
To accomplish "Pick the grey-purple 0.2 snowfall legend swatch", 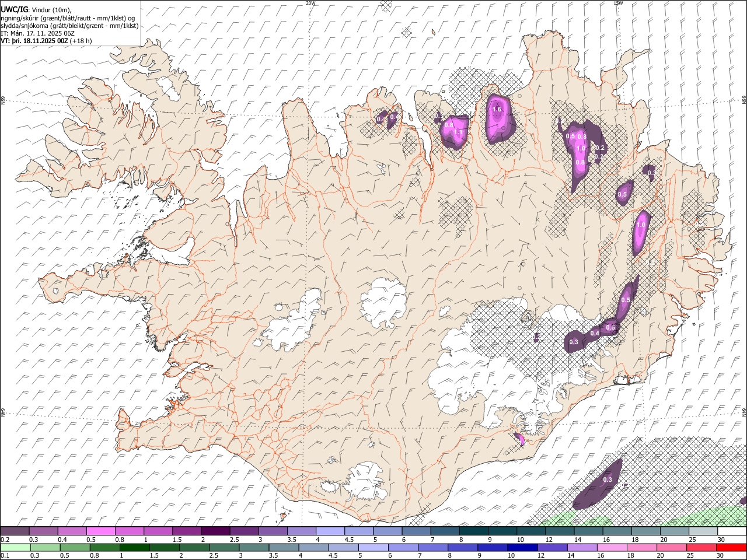I will tap(15, 531).
